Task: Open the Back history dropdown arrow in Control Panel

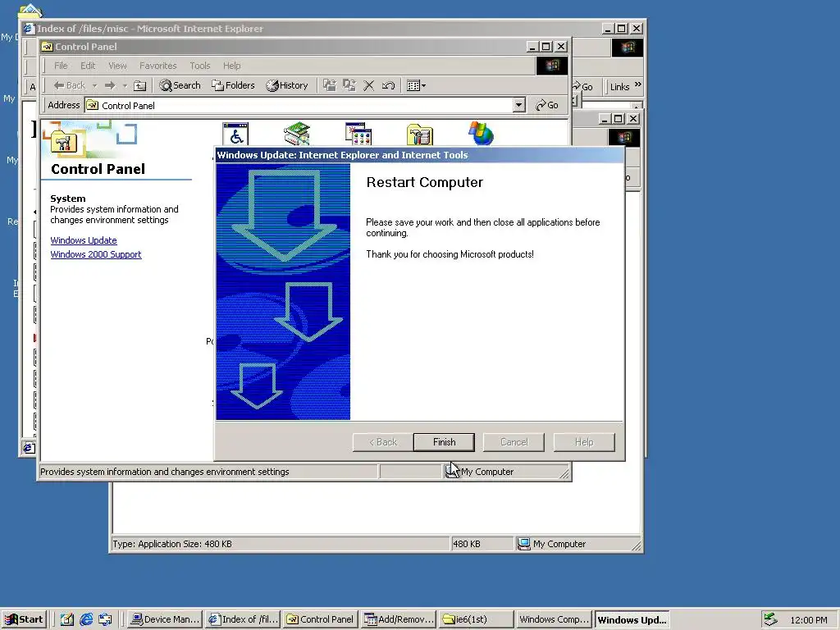Action: 94,85
